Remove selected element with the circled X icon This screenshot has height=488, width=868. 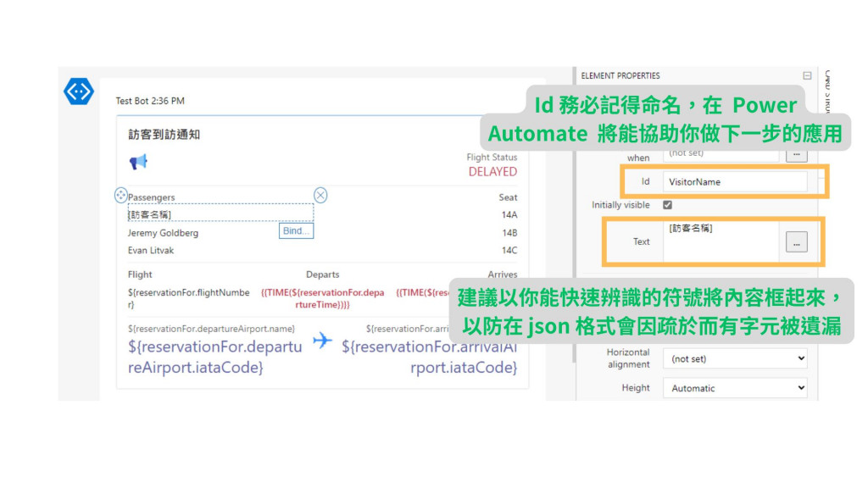(320, 196)
